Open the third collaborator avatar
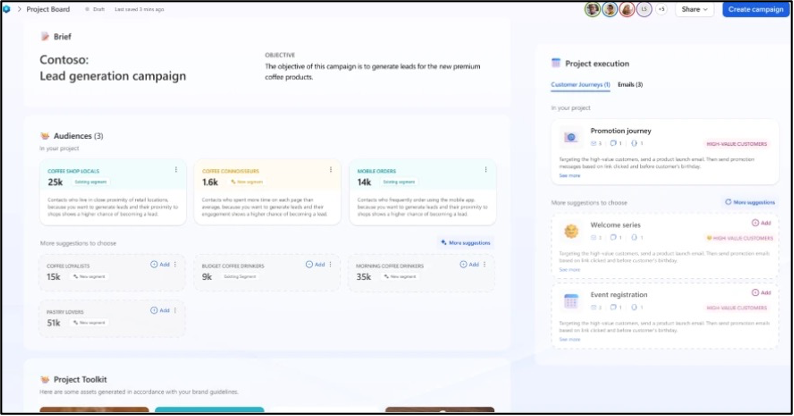This screenshot has width=794, height=416. coord(627,9)
